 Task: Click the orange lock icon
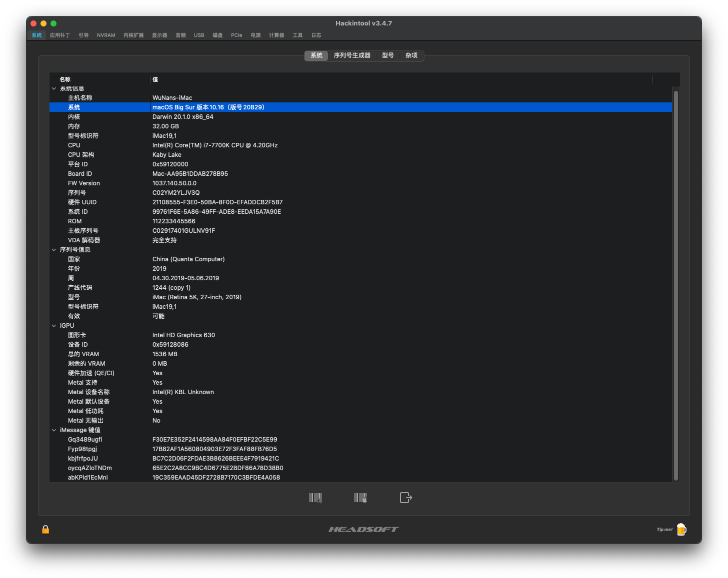[x=45, y=530]
